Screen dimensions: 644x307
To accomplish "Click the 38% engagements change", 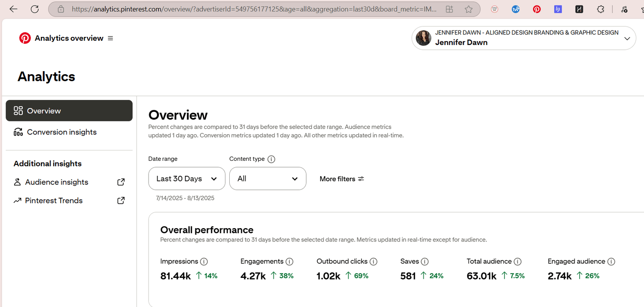I will (282, 276).
